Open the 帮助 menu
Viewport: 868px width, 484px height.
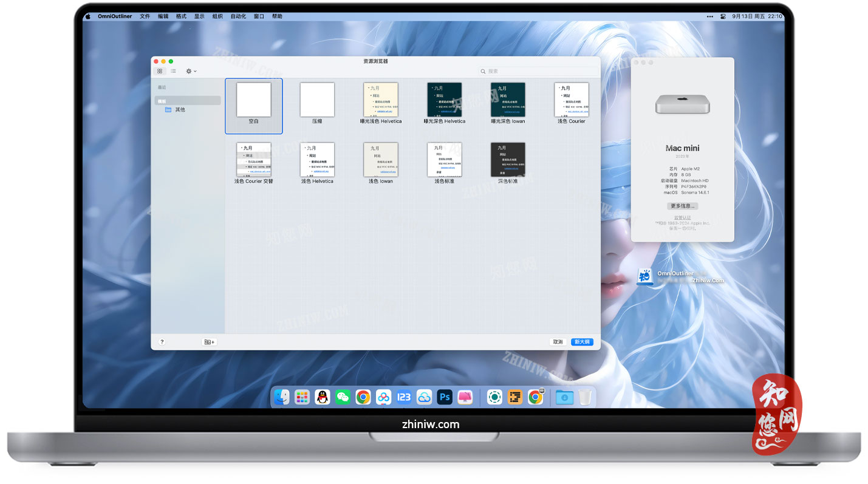[x=277, y=16]
